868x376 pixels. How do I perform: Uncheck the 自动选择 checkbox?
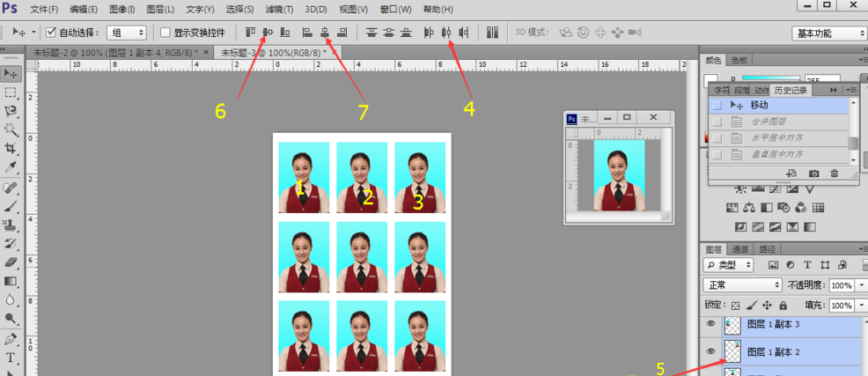pos(51,33)
